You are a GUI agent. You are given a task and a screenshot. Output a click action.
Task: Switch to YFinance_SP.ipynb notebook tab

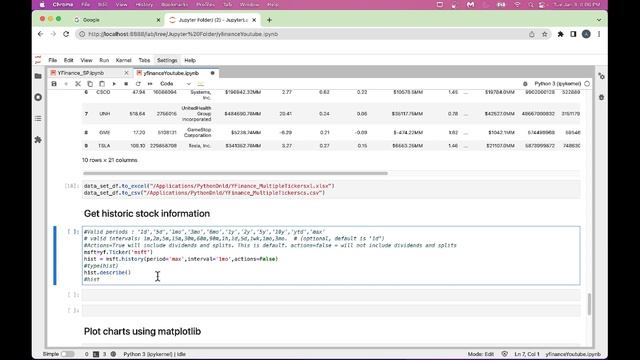81,73
